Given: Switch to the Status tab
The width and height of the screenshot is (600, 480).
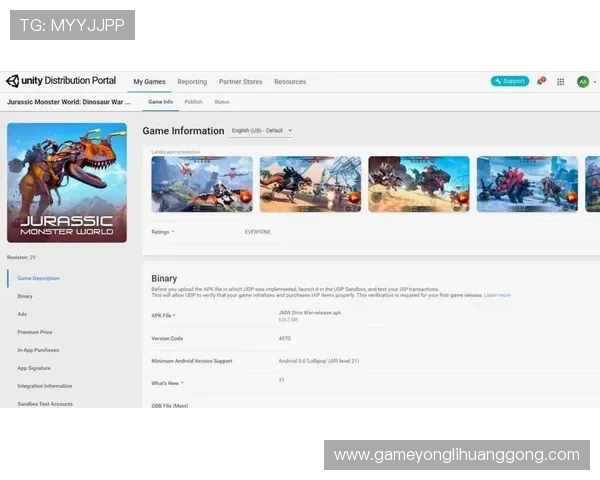Looking at the screenshot, I should click(221, 102).
